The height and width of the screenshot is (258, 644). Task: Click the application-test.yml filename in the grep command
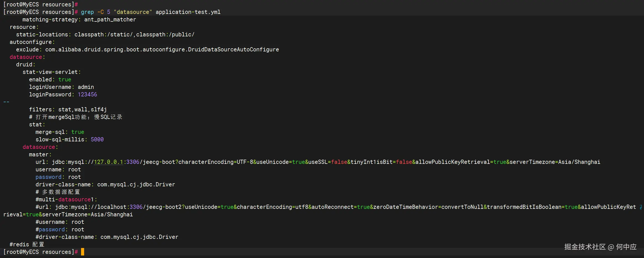188,12
